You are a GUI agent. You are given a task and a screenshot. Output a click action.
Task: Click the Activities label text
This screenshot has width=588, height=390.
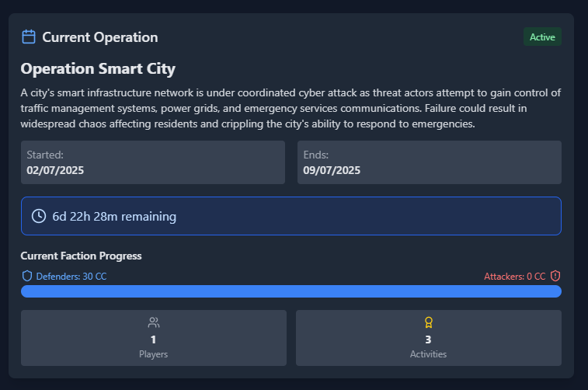pyautogui.click(x=428, y=354)
